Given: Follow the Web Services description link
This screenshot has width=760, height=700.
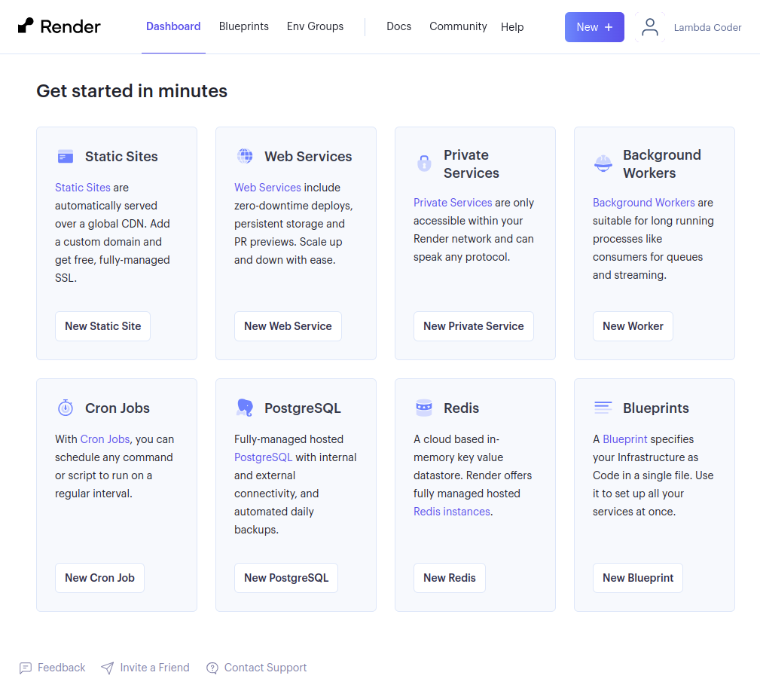Looking at the screenshot, I should (x=267, y=188).
